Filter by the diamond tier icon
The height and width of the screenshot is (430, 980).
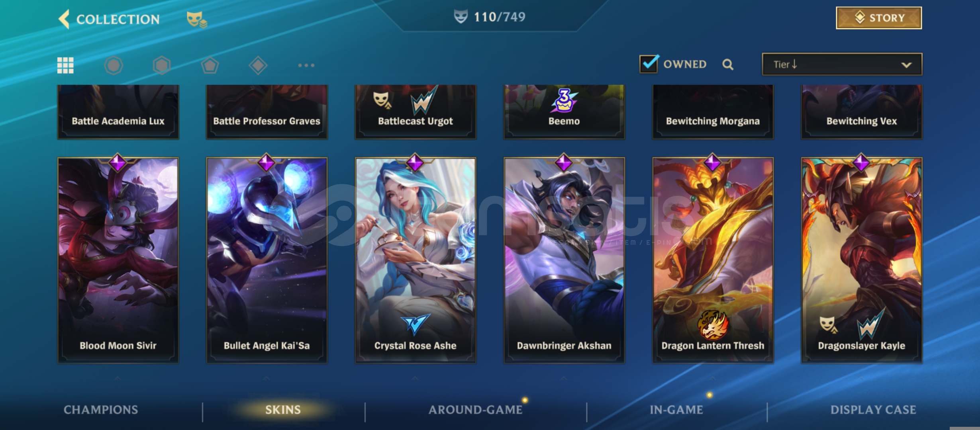(x=258, y=65)
